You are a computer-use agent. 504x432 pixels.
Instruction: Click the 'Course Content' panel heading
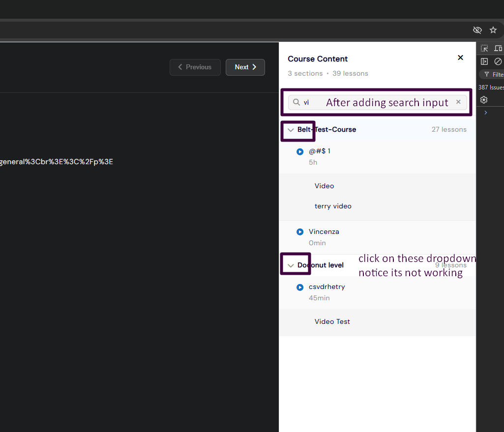318,59
